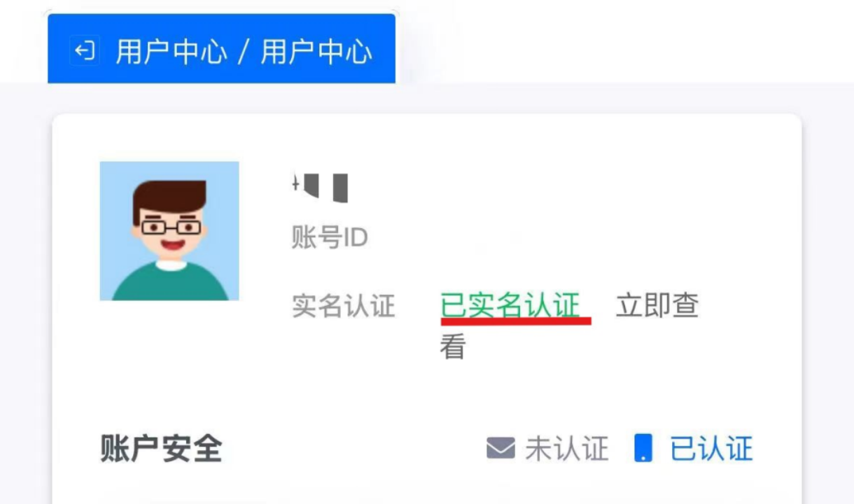
Task: Click the avatar's green sweater area
Action: coord(170,283)
